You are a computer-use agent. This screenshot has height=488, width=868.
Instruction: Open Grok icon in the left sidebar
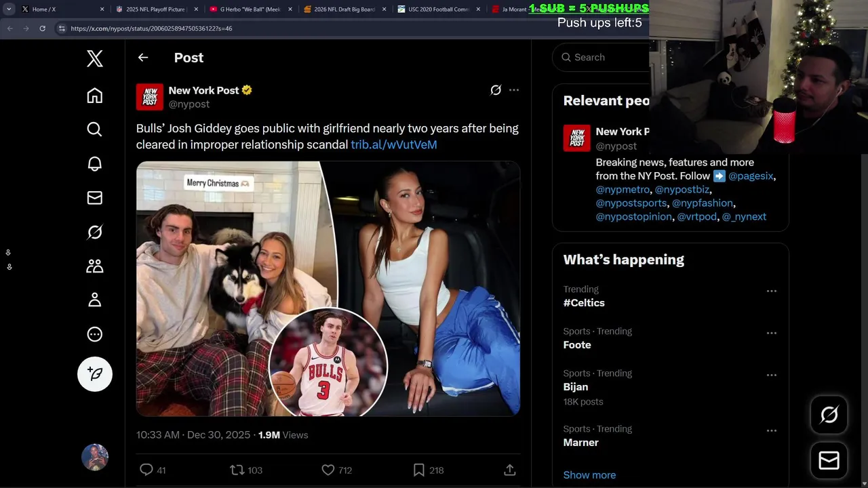pyautogui.click(x=95, y=232)
